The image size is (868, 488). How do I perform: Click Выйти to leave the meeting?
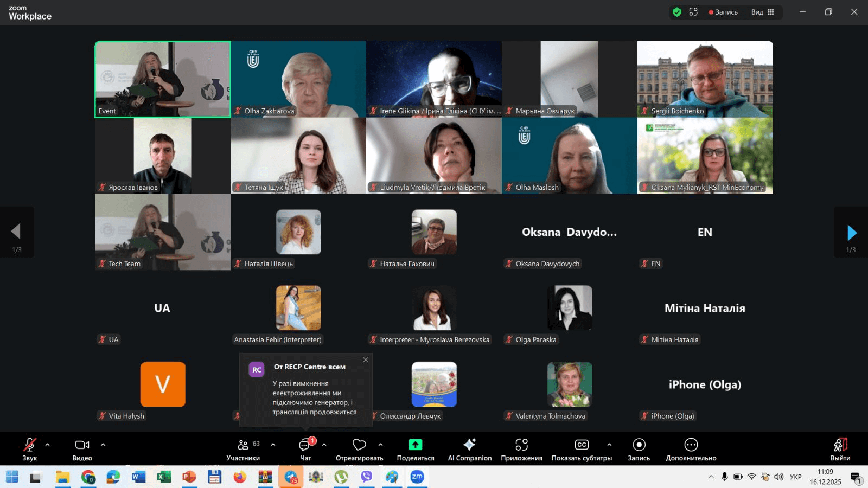(840, 450)
